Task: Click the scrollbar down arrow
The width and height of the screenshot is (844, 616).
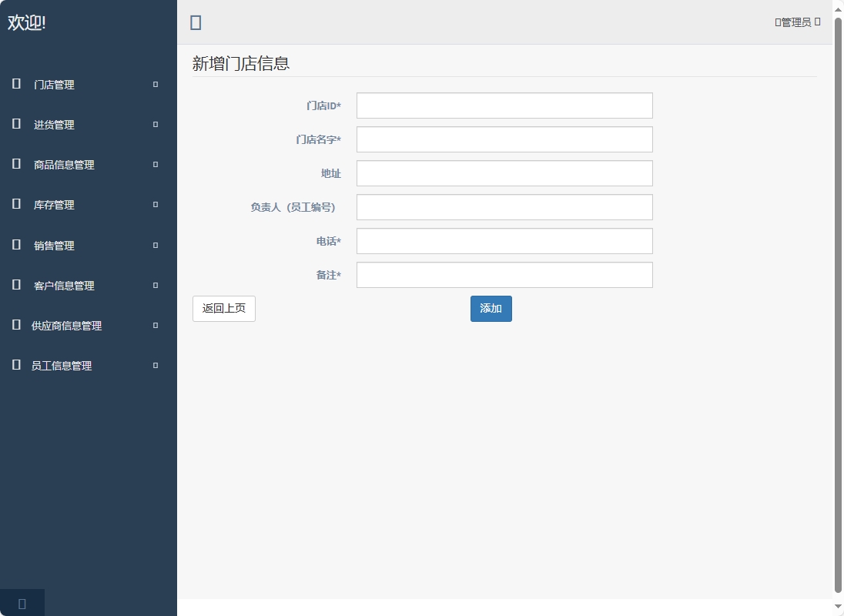Action: tap(838, 607)
